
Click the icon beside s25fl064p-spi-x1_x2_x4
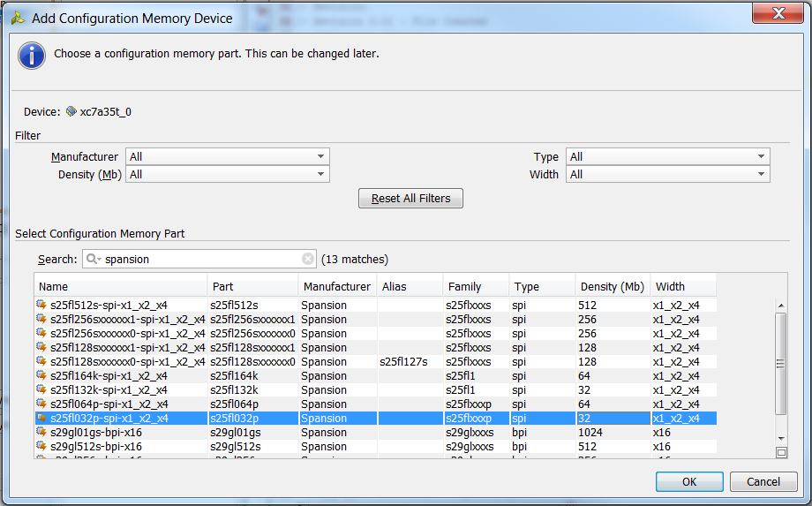(41, 404)
